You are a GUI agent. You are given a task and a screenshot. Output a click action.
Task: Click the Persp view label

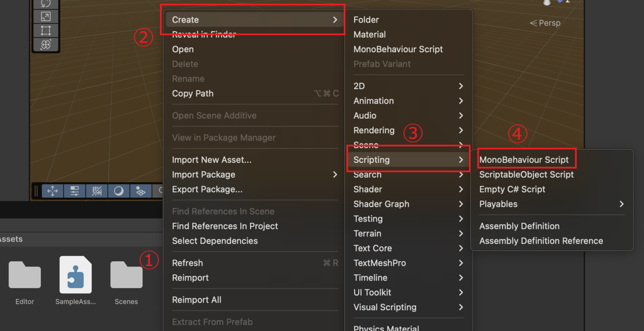tap(545, 23)
